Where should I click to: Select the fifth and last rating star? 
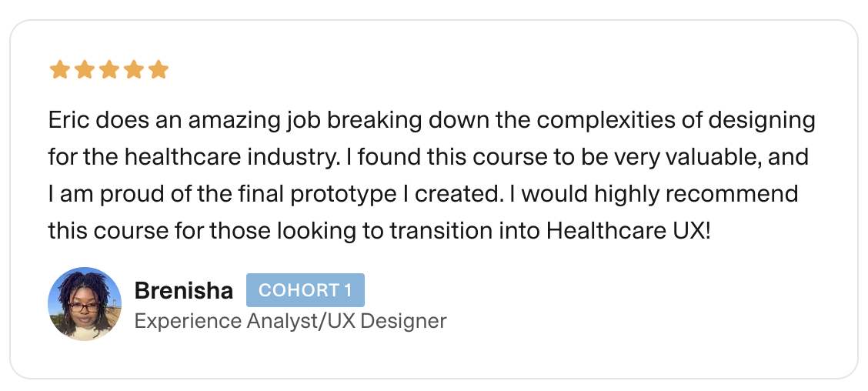click(158, 70)
